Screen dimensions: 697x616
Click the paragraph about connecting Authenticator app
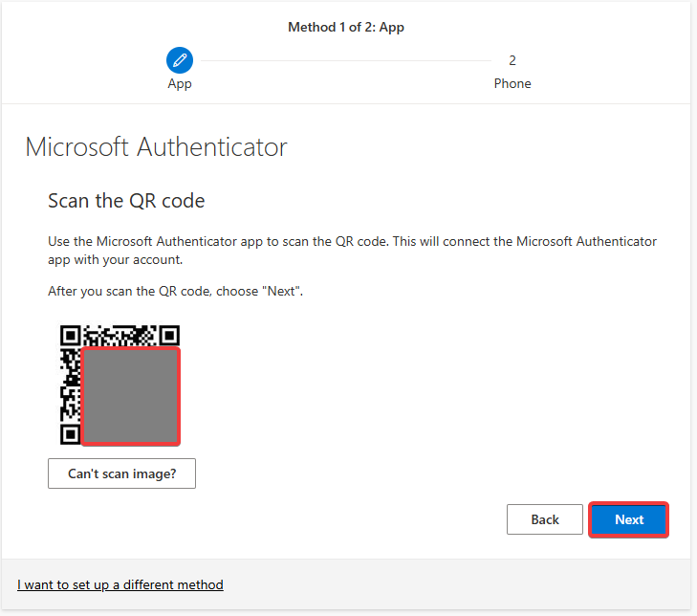(352, 251)
